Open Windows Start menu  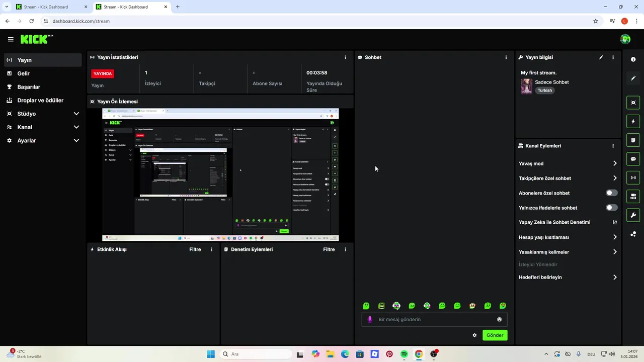tap(211, 354)
